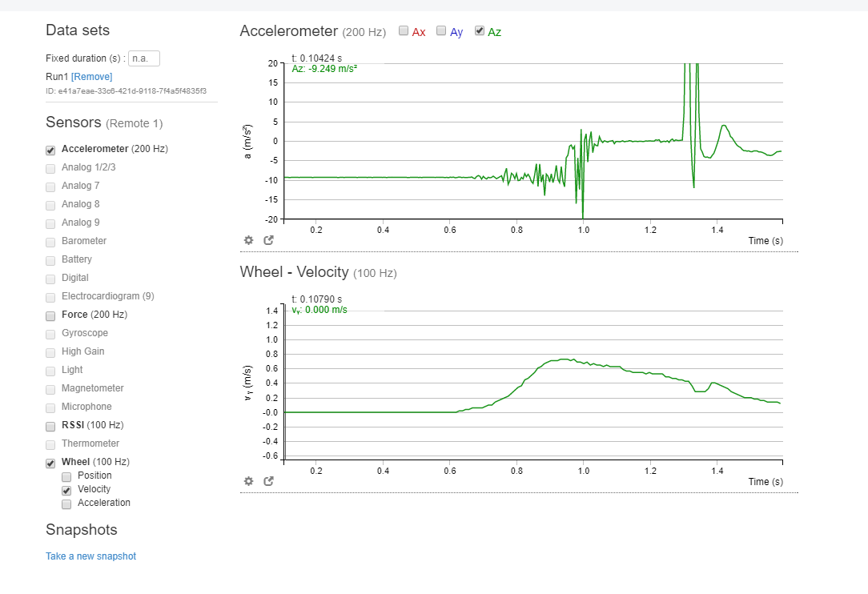This screenshot has width=868, height=594.
Task: Uncheck the Wheel Velocity option
Action: 66,491
